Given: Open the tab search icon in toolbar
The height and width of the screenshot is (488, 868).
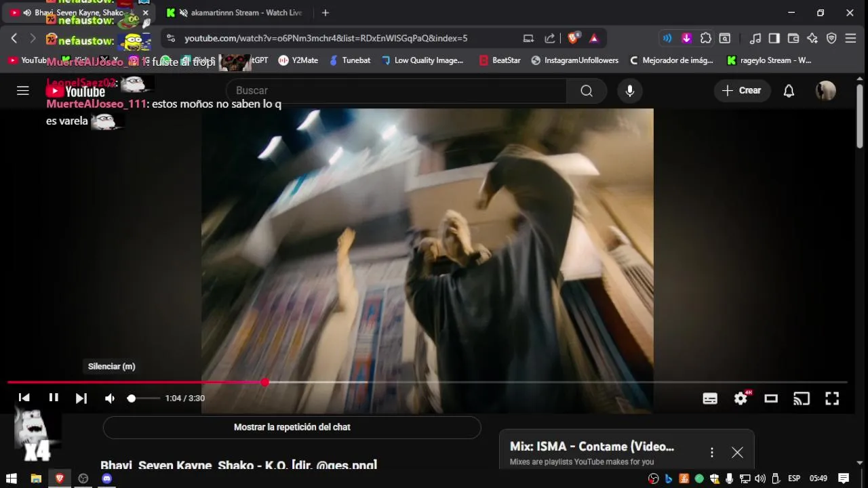Looking at the screenshot, I should [x=725, y=39].
